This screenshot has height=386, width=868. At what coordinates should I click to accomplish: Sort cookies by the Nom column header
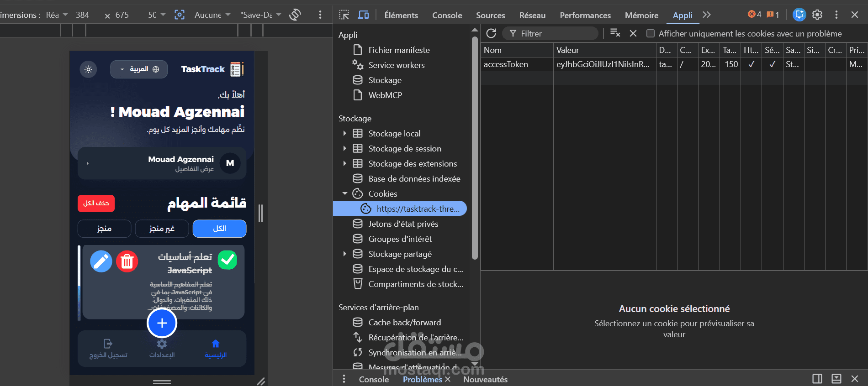(x=517, y=50)
